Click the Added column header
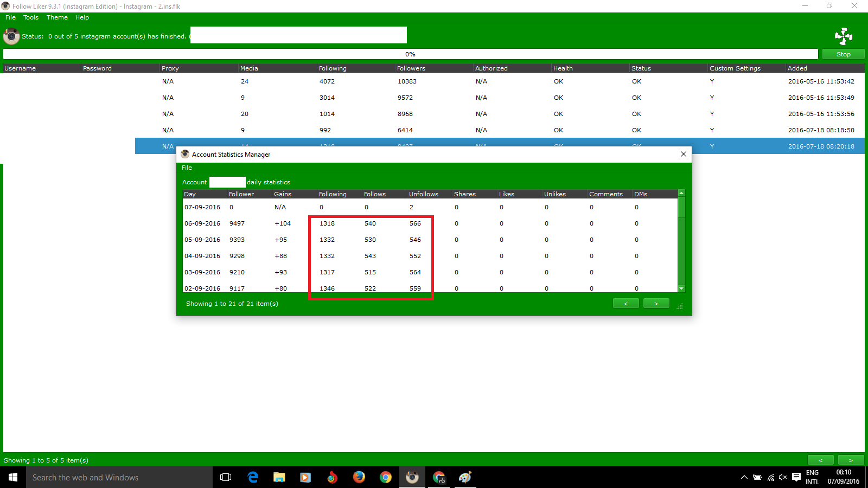The image size is (868, 488). 825,68
